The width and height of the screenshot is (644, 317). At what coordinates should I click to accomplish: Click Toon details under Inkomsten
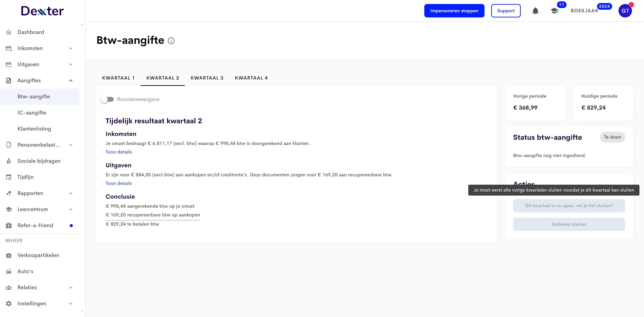point(119,152)
